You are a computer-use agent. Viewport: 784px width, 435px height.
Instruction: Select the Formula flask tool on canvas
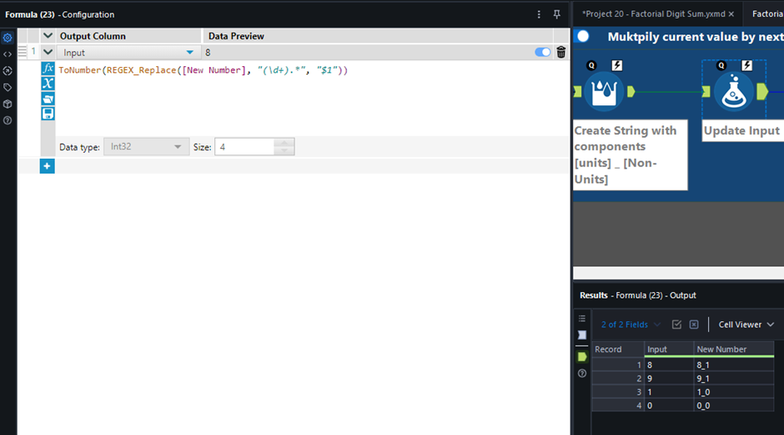[x=734, y=92]
